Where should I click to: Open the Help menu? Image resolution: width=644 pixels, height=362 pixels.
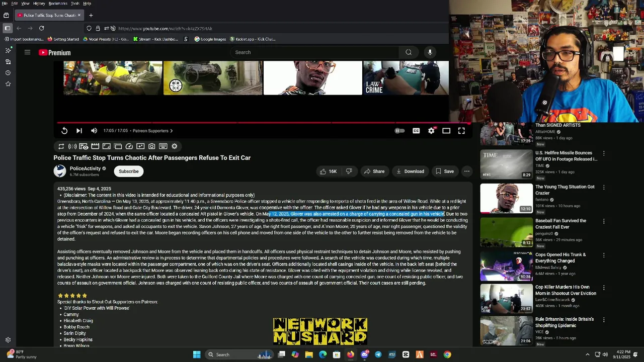click(x=87, y=4)
